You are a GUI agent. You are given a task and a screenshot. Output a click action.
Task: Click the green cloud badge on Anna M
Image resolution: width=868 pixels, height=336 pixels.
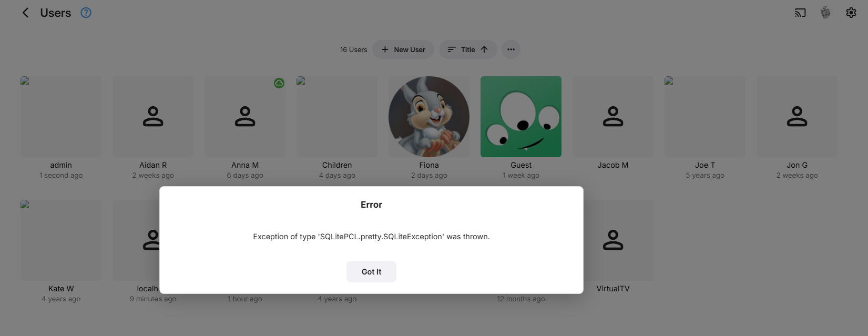(279, 83)
